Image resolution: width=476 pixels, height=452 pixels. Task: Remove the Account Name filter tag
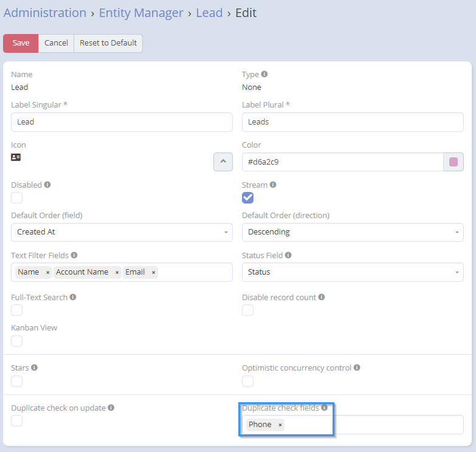pyautogui.click(x=117, y=272)
